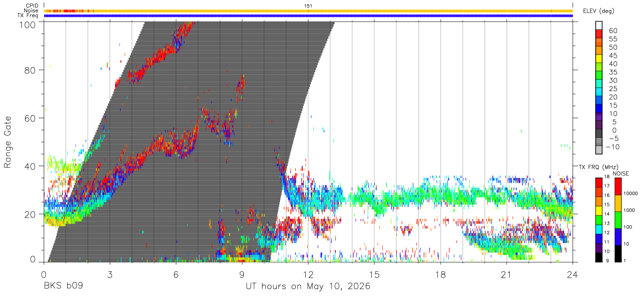Click the x-axis tick label 6
Viewport: 644px width, 297px height.
click(x=176, y=274)
